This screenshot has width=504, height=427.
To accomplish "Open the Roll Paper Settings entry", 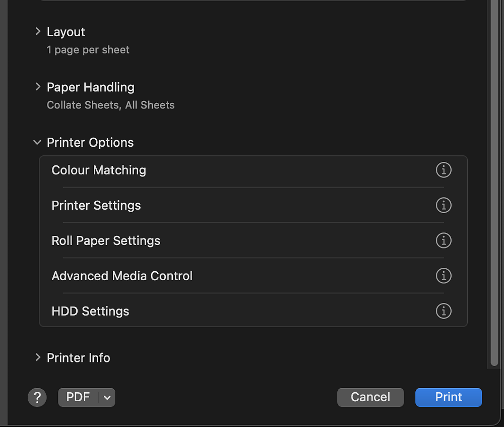I will click(x=106, y=240).
